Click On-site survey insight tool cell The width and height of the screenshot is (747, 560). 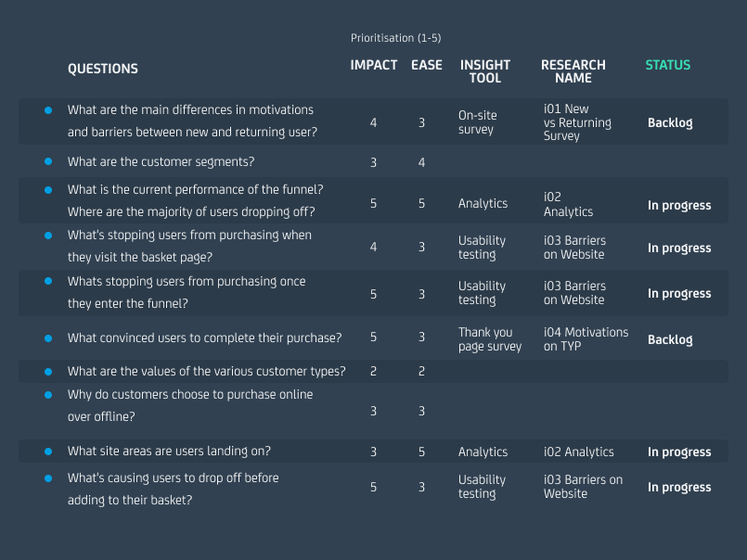click(x=478, y=122)
